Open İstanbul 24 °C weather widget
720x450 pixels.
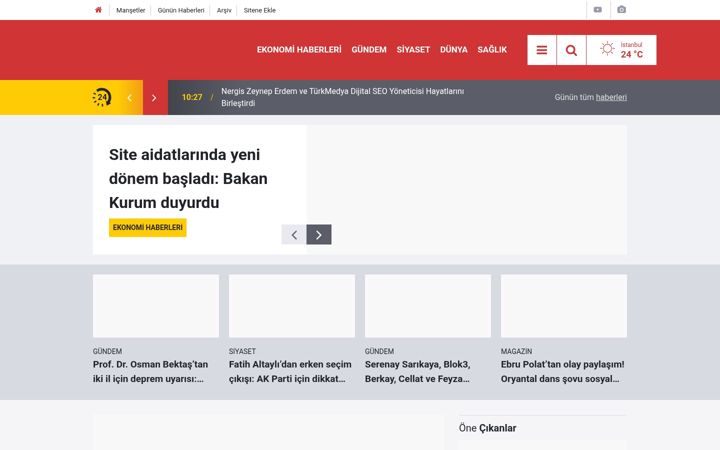622,50
